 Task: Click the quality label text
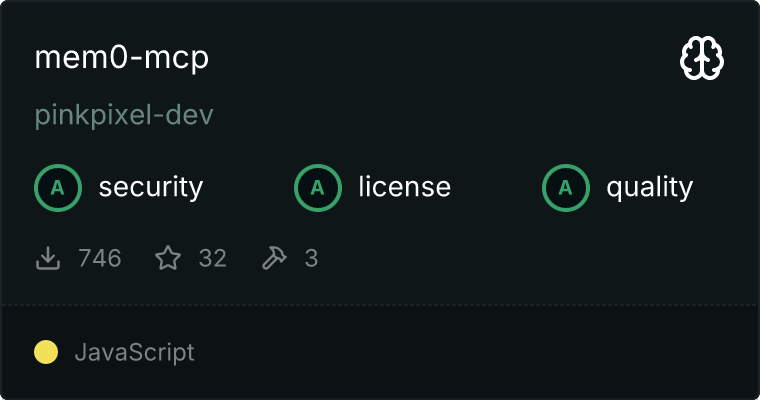pyautogui.click(x=649, y=188)
